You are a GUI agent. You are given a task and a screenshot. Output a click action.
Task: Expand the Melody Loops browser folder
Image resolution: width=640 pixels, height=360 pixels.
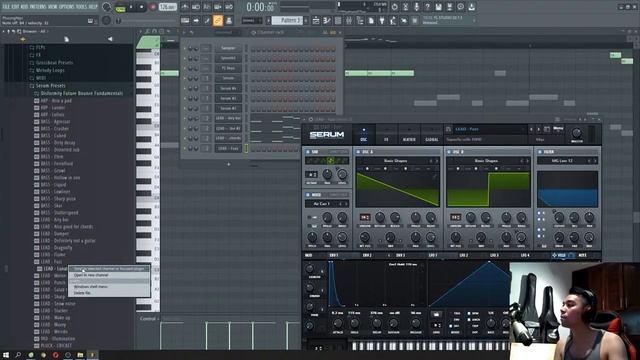click(x=50, y=70)
